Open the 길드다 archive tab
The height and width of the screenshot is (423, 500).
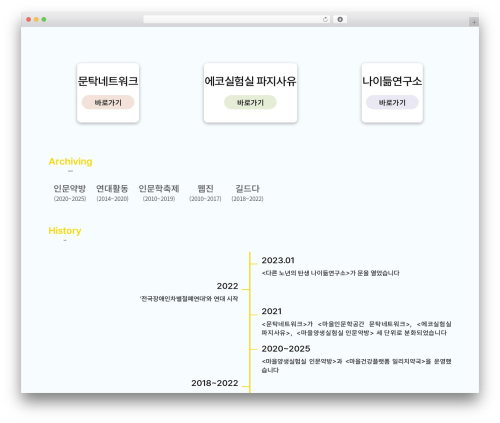[247, 193]
